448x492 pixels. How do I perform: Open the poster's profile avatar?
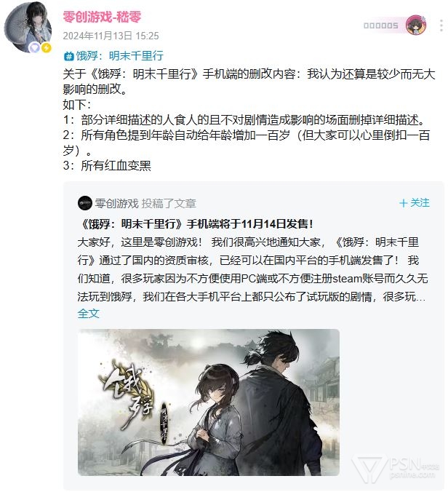pyautogui.click(x=28, y=27)
